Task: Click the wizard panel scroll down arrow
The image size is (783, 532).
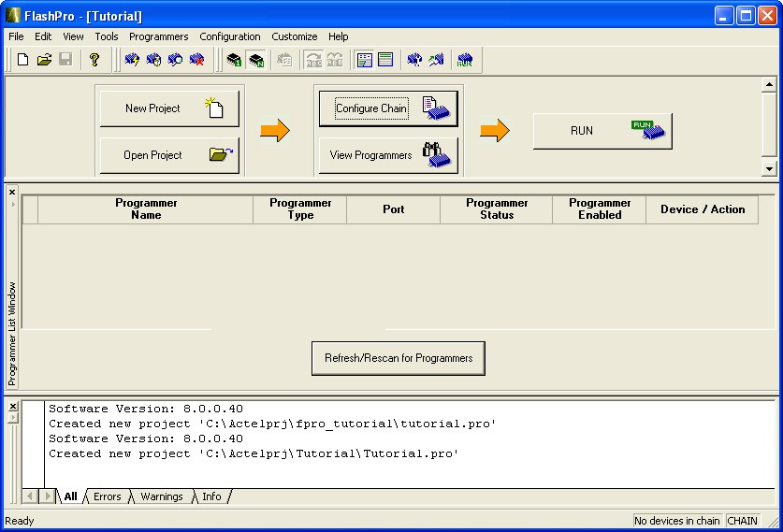Action: point(769,168)
